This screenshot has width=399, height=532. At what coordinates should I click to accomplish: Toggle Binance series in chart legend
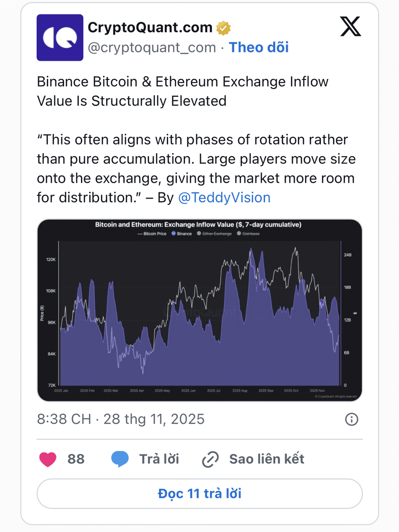pos(183,234)
